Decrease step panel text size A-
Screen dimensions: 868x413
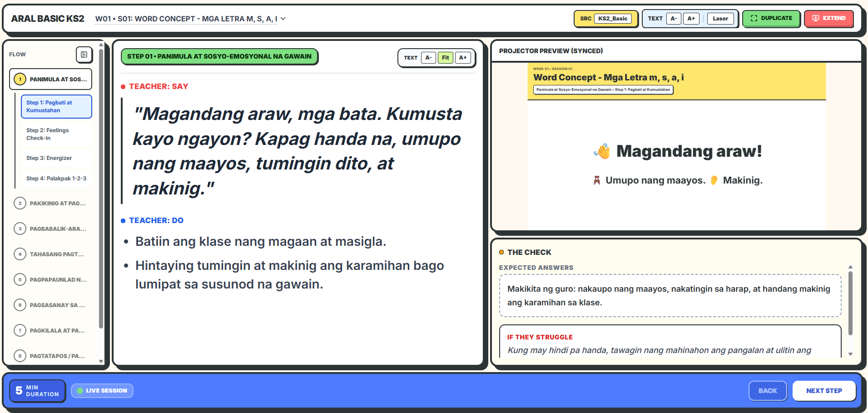pos(428,58)
